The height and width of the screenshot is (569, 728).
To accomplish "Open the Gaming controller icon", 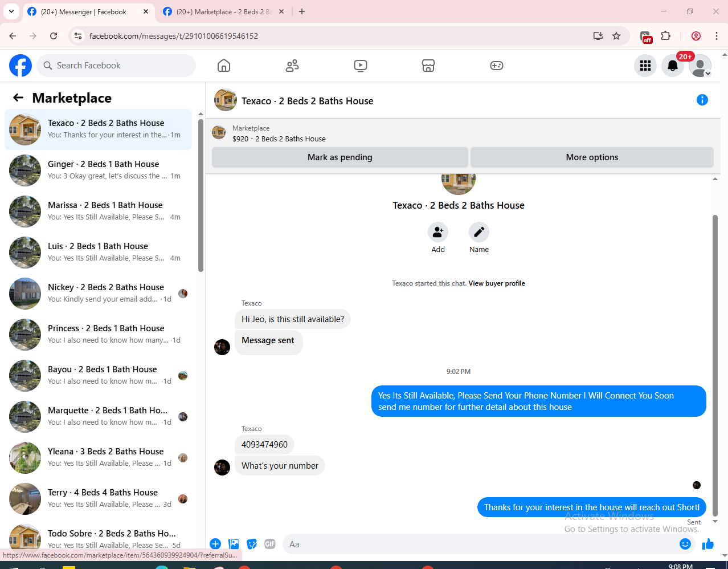I will [497, 66].
